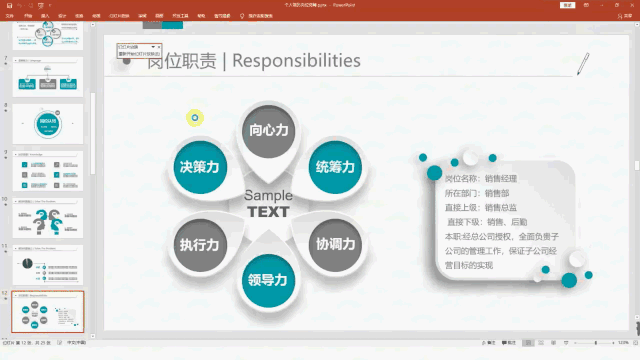Select slide 10 thumbnail with question marks
This screenshot has width=640, height=360.
click(x=48, y=218)
